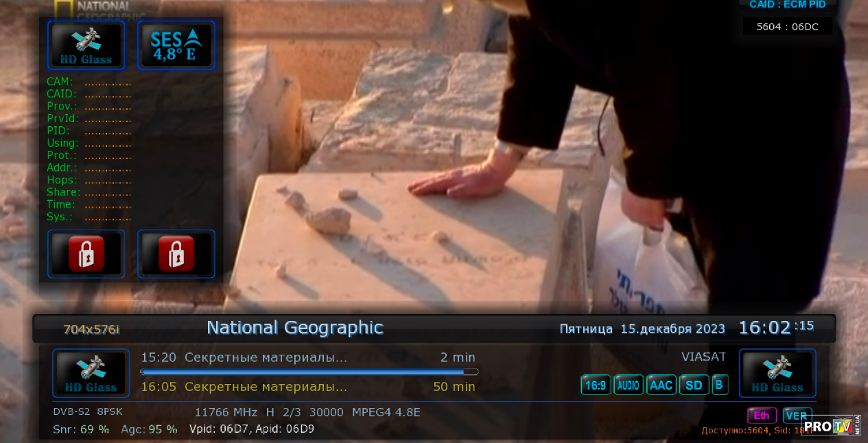Click the 5604 : 06DC CAID value box
868x443 pixels.
pyautogui.click(x=787, y=27)
